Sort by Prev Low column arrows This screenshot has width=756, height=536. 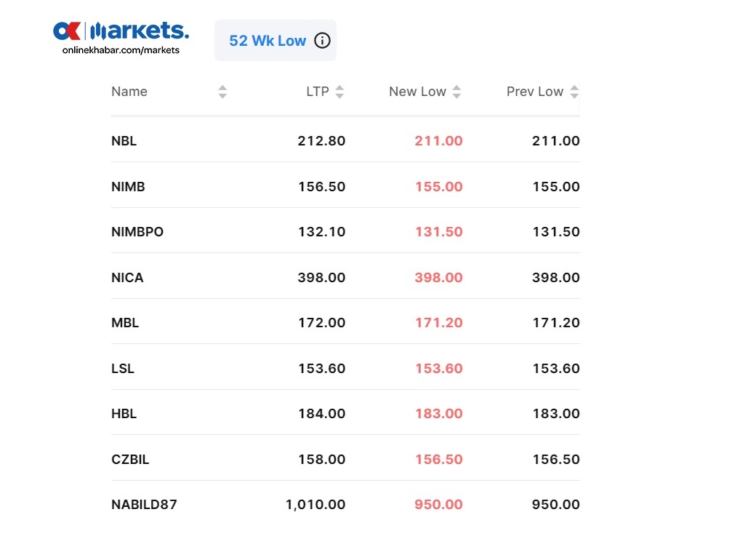pyautogui.click(x=574, y=92)
